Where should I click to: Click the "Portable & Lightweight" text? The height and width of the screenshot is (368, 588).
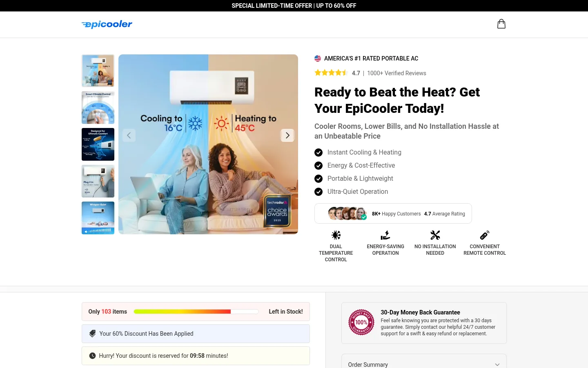360,179
